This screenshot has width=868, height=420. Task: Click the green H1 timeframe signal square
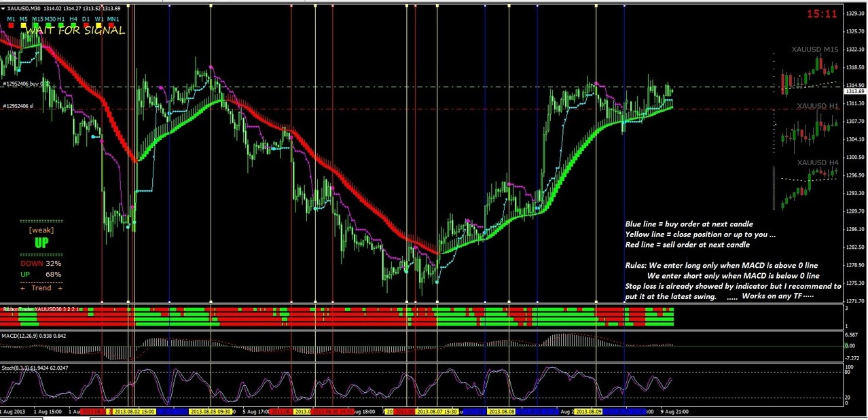tap(61, 25)
